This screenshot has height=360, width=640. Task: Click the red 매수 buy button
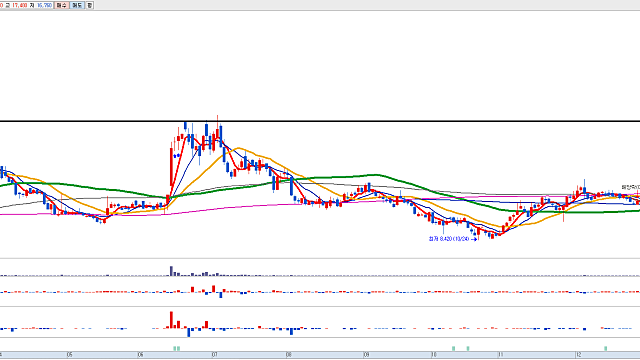tap(61, 5)
